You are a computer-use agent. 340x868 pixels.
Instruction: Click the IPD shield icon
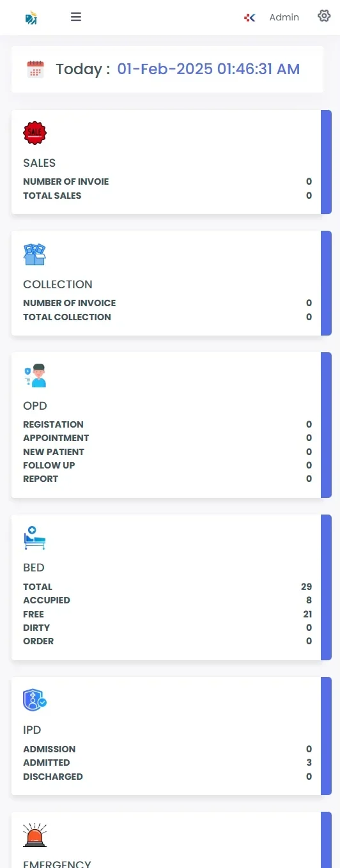[x=35, y=700]
